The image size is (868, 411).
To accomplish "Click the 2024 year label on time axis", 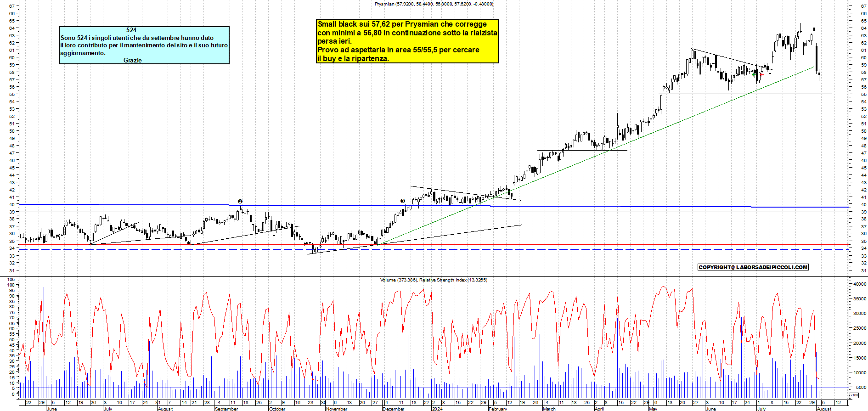I will click(x=437, y=409).
